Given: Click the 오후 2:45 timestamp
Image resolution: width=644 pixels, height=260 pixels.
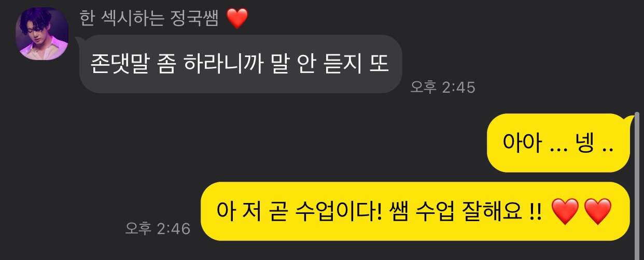Looking at the screenshot, I should coord(442,87).
